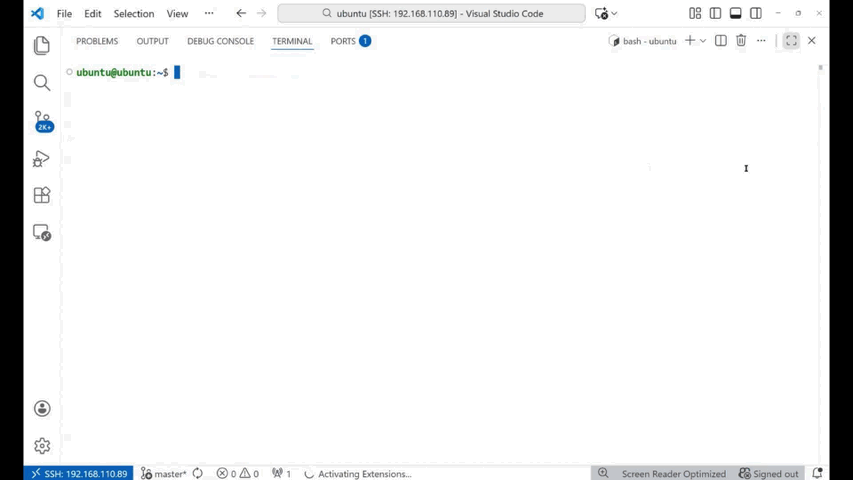Synchronize changes via status bar sync icon
The image size is (853, 480).
tap(198, 473)
